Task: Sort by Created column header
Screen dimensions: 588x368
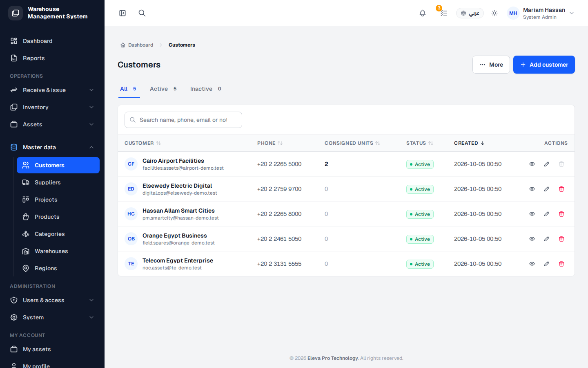Action: click(x=469, y=143)
